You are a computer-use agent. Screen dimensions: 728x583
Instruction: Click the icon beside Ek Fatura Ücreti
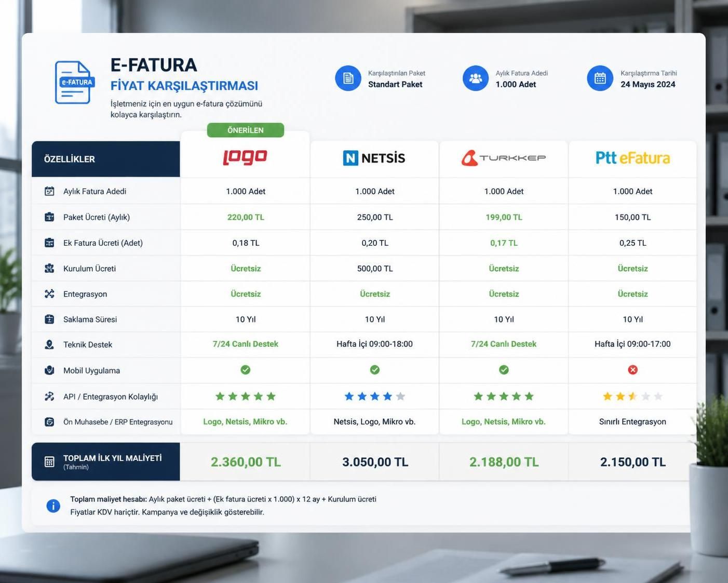coord(49,243)
